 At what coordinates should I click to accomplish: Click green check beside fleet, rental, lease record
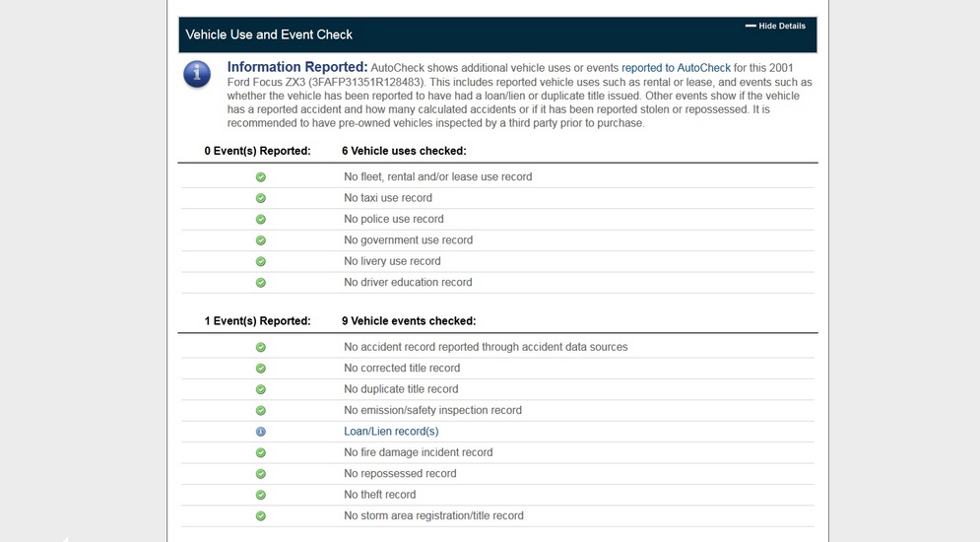pos(261,177)
